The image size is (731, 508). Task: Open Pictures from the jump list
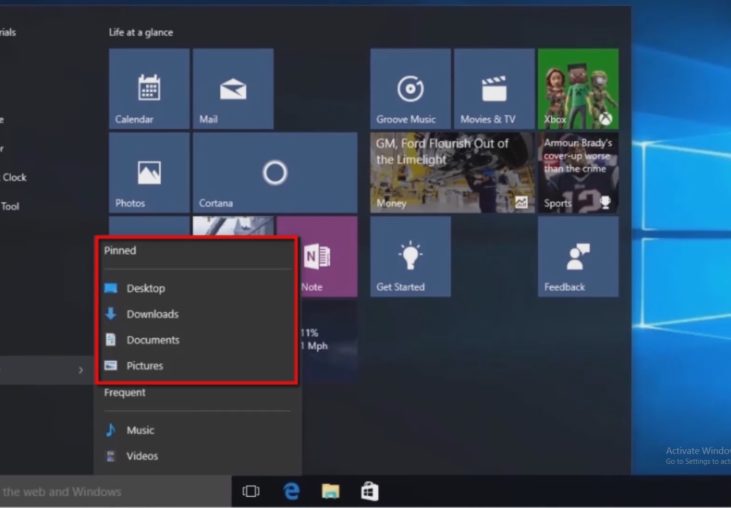tap(145, 366)
